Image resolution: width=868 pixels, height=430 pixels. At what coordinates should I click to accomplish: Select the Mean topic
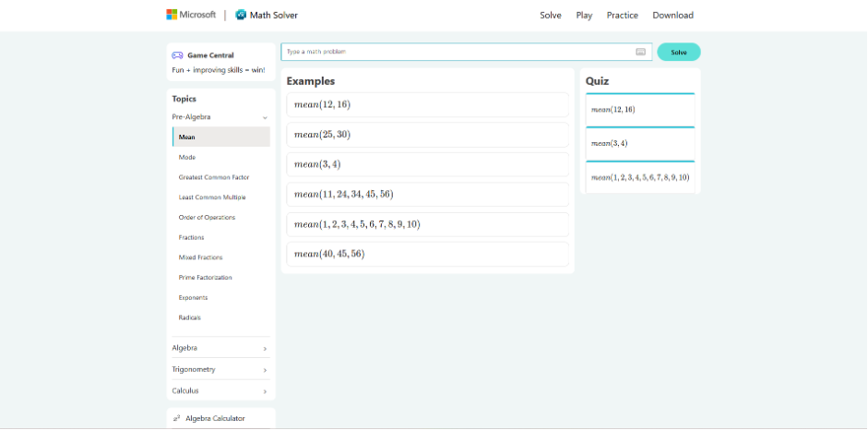[x=220, y=137]
